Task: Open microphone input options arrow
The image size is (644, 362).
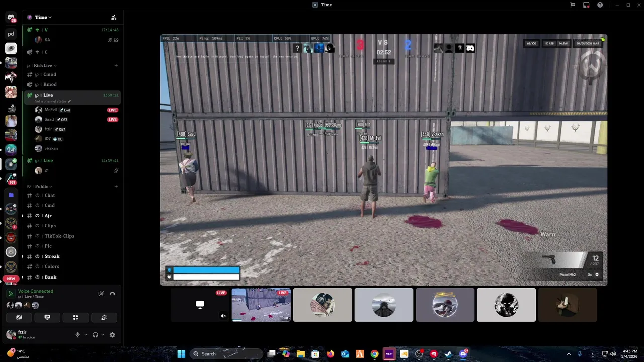Action: point(86,335)
